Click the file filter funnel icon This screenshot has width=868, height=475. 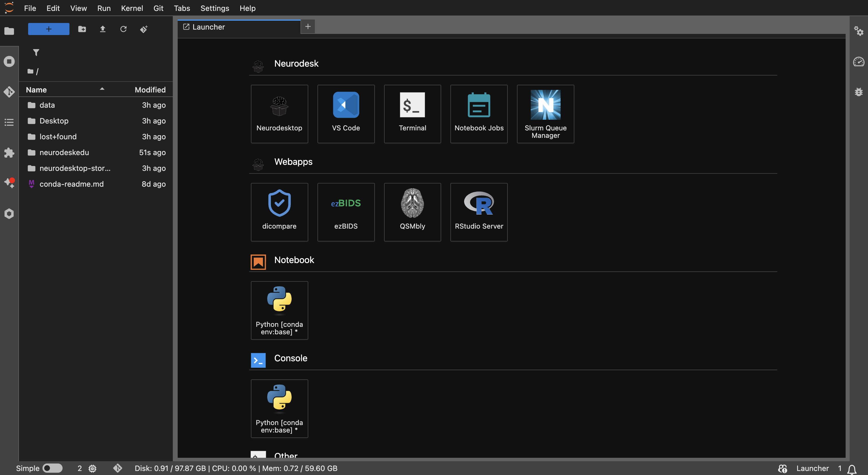click(36, 52)
